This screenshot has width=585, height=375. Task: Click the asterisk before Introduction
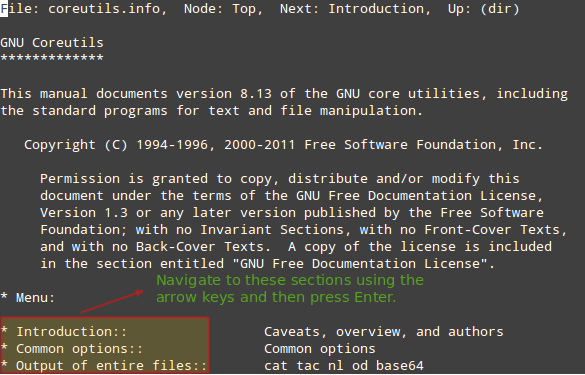[x=4, y=330]
